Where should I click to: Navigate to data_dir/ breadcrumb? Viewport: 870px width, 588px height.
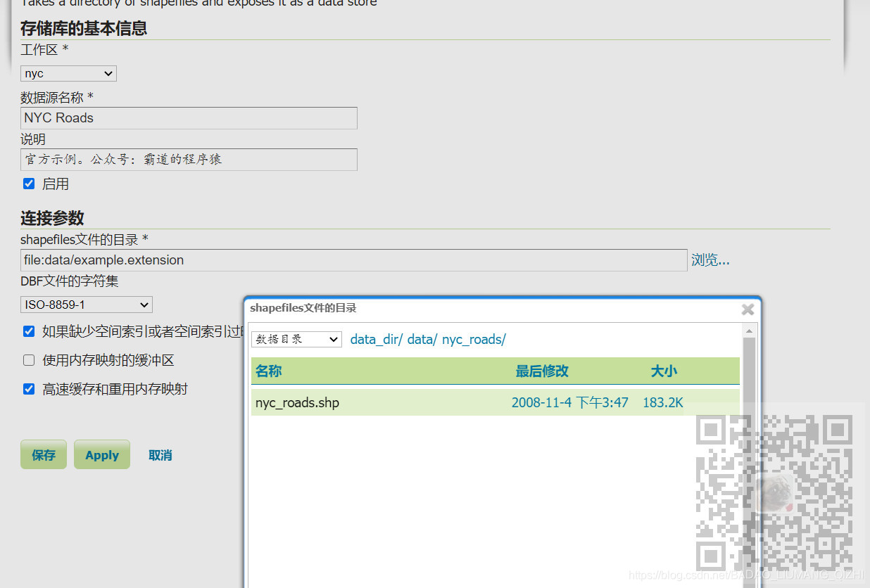tap(377, 340)
